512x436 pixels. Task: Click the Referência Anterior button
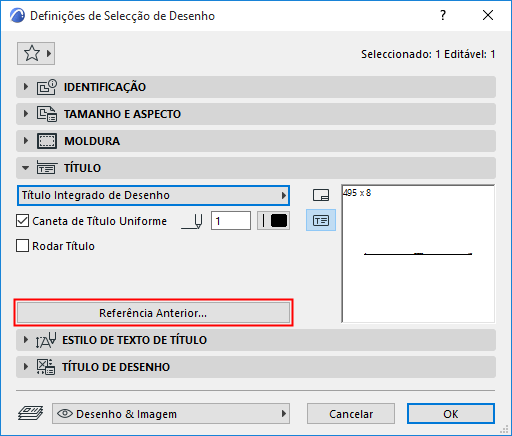(153, 313)
